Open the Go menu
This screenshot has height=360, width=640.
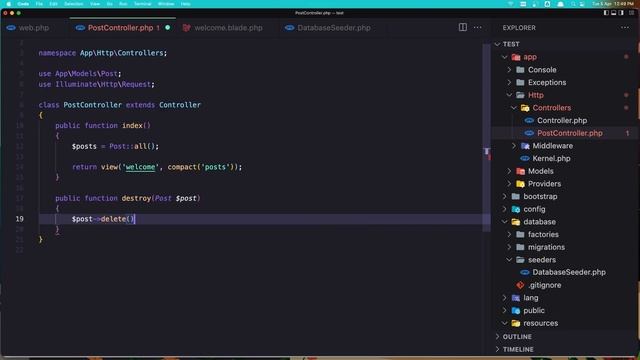pyautogui.click(x=109, y=4)
